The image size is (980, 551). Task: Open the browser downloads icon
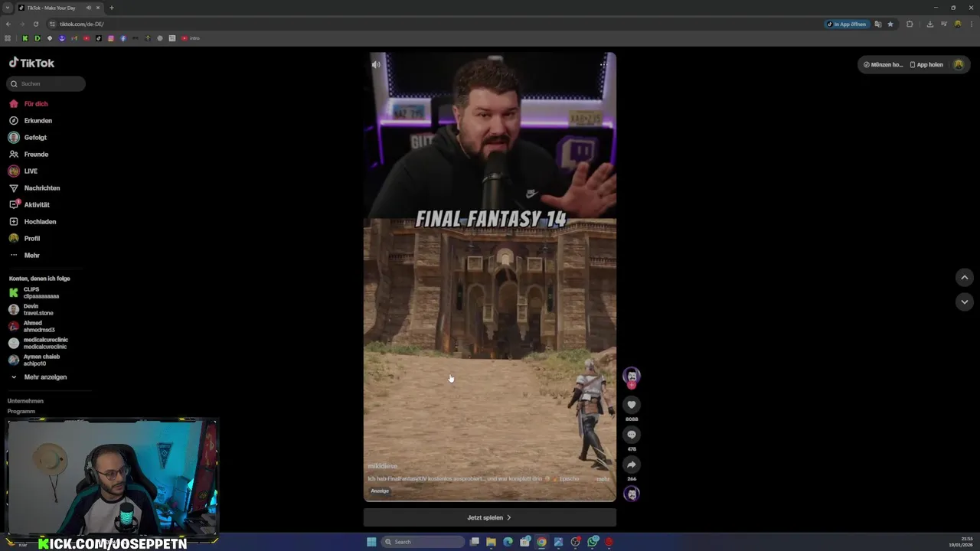[930, 24]
